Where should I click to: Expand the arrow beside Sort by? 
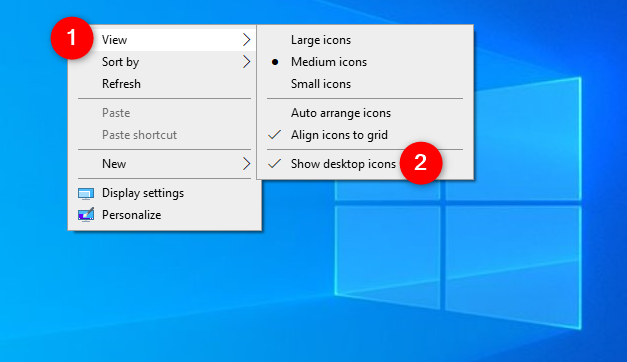pyautogui.click(x=246, y=62)
